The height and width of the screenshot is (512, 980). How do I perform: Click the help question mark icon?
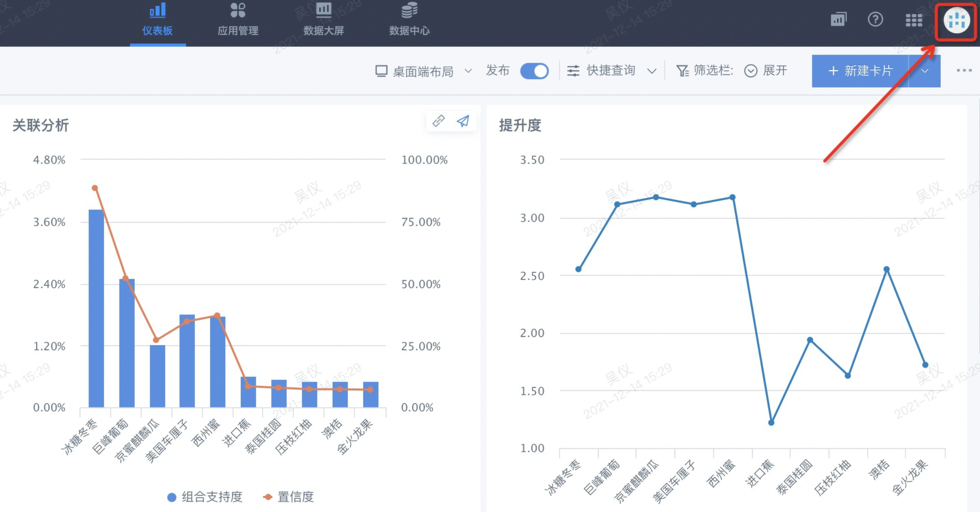pos(875,20)
